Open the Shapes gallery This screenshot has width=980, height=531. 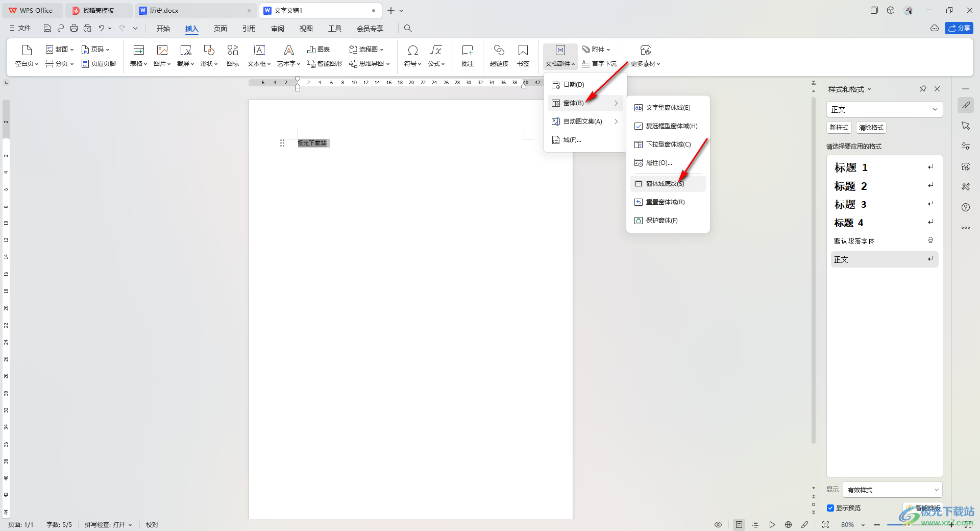209,56
